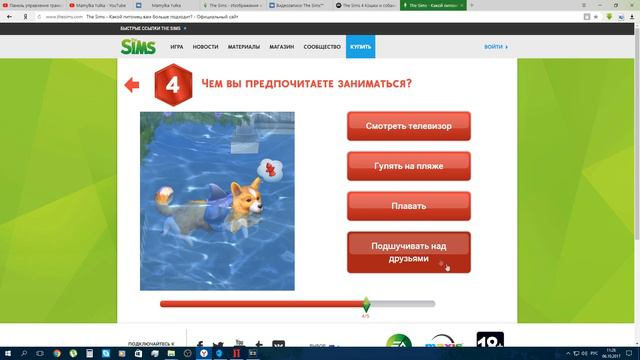Viewport: 640px width, 360px height.
Task: Choose answer Плавать
Action: [x=409, y=206]
